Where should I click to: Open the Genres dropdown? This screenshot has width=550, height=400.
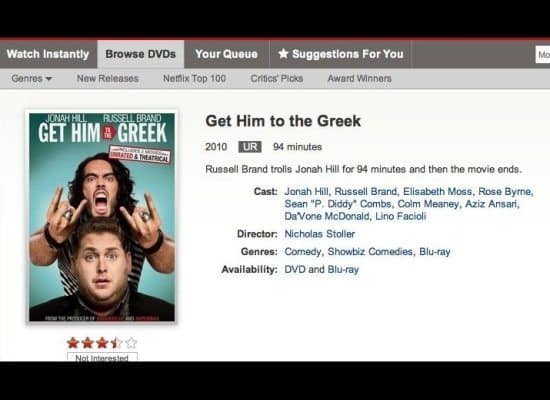(x=32, y=78)
